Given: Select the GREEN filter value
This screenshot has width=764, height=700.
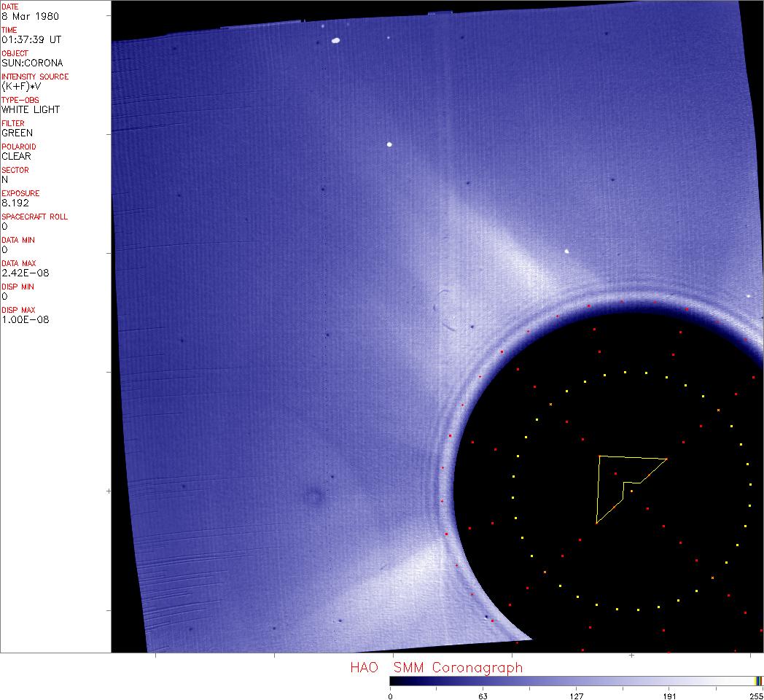Looking at the screenshot, I should (17, 133).
